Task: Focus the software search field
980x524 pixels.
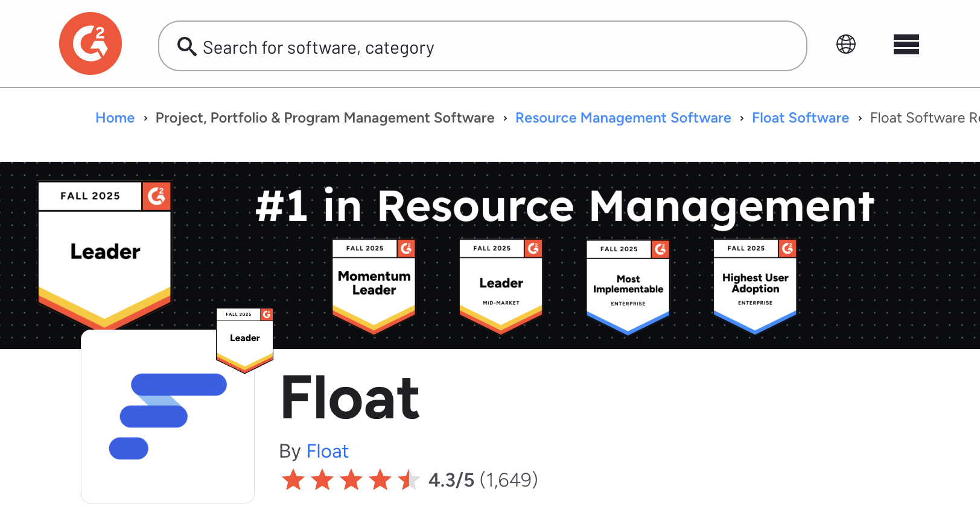Action: tap(483, 46)
